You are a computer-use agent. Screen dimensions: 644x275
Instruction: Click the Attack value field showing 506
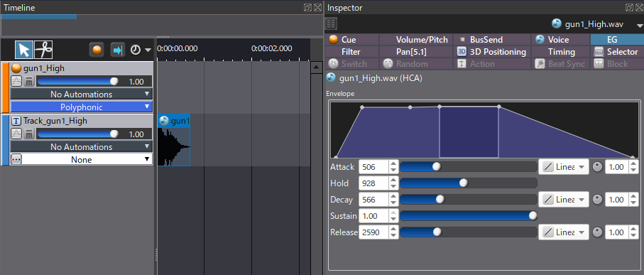click(x=373, y=167)
